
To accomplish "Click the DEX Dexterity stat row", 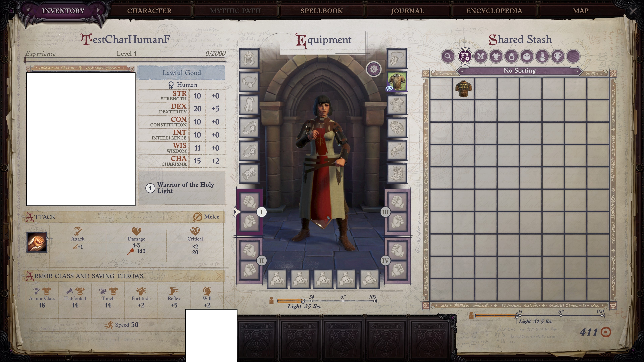I will pyautogui.click(x=182, y=109).
